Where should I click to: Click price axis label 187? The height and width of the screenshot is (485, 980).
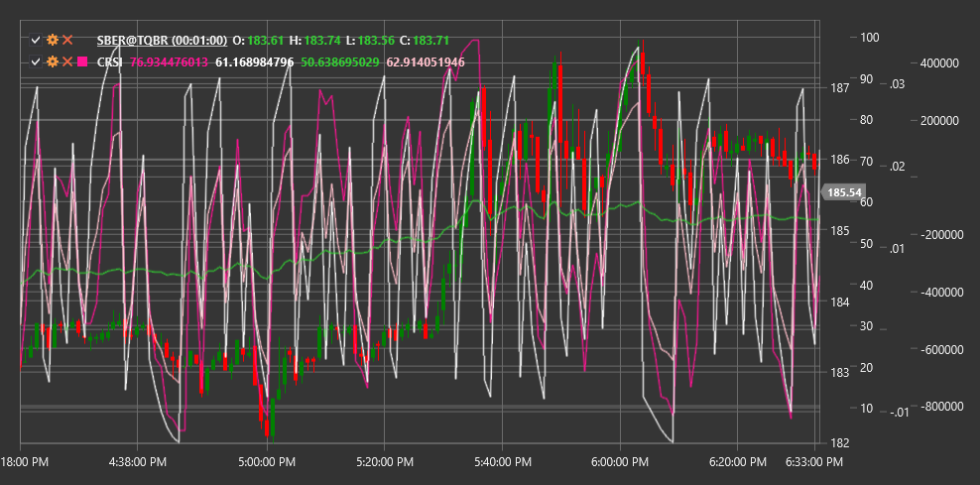[840, 87]
